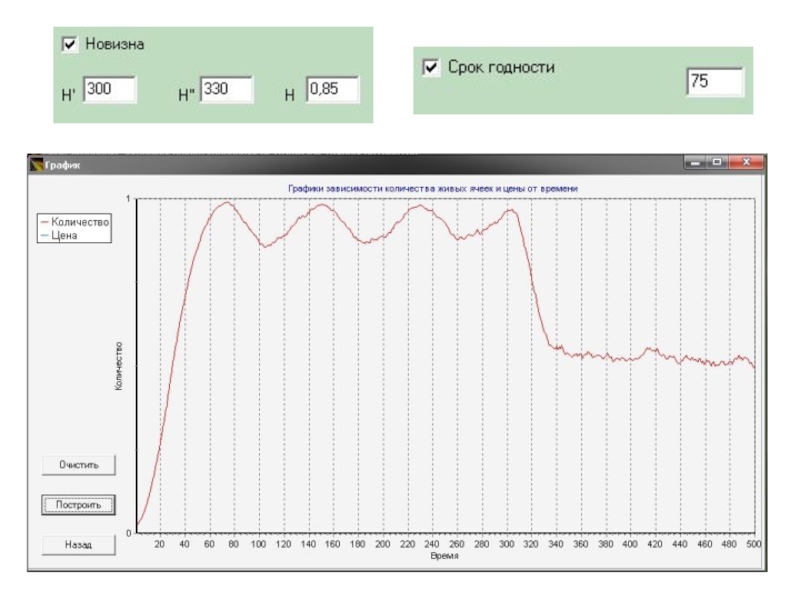This screenshot has height=600, width=800.
Task: Click the Время axis label below the chart
Action: pyautogui.click(x=445, y=554)
